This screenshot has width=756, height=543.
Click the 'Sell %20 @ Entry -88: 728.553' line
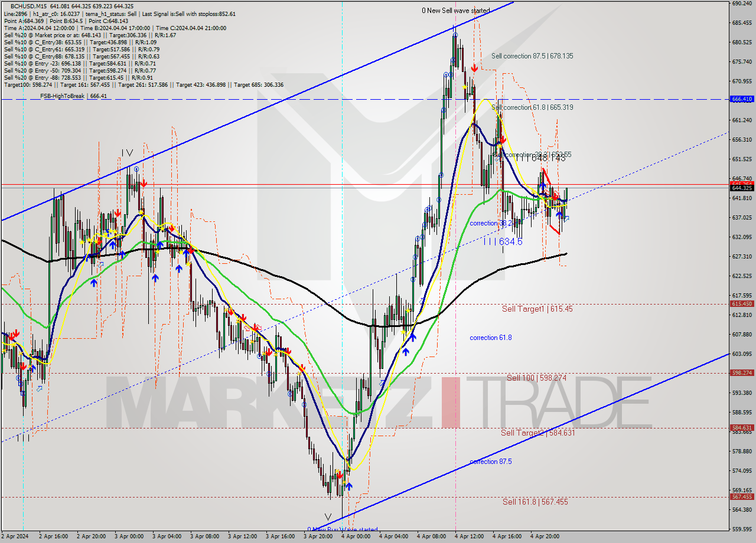tap(79, 78)
